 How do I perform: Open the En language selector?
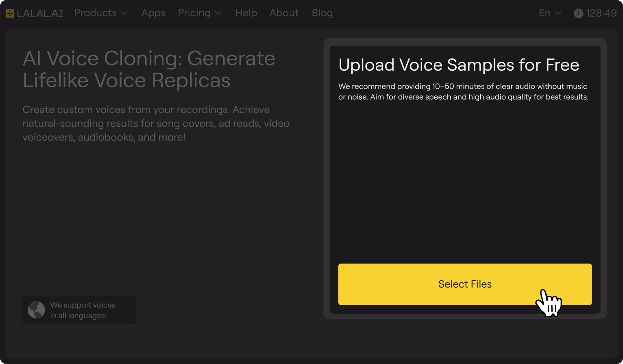pos(545,13)
